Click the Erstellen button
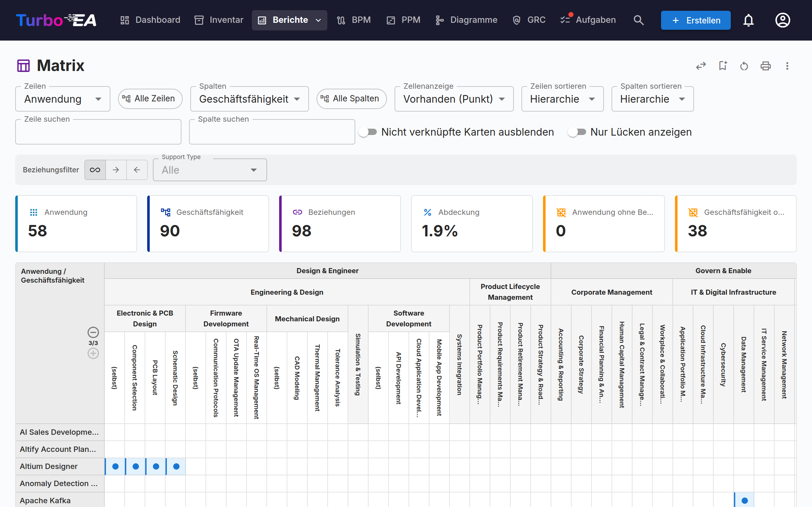Viewport: 812px width, 507px height. 696,20
